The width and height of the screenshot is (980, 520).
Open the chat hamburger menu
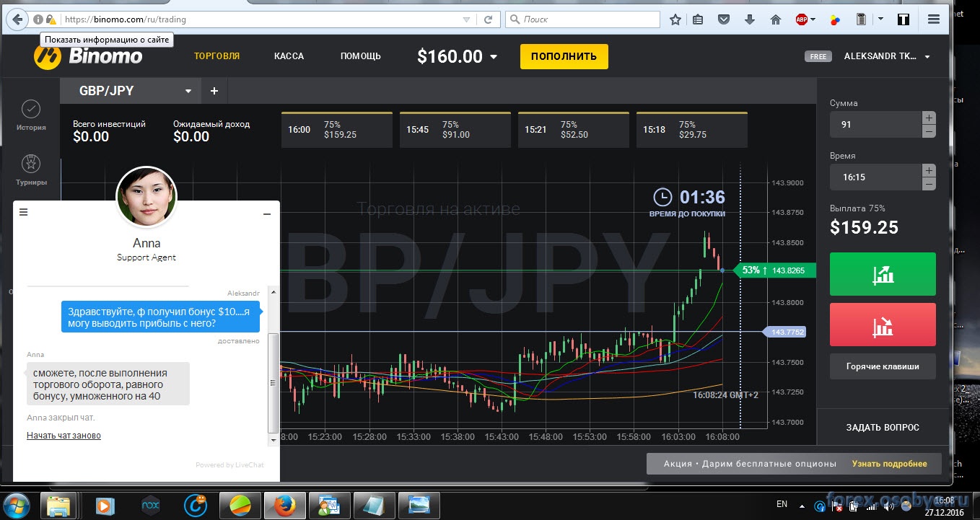23,212
